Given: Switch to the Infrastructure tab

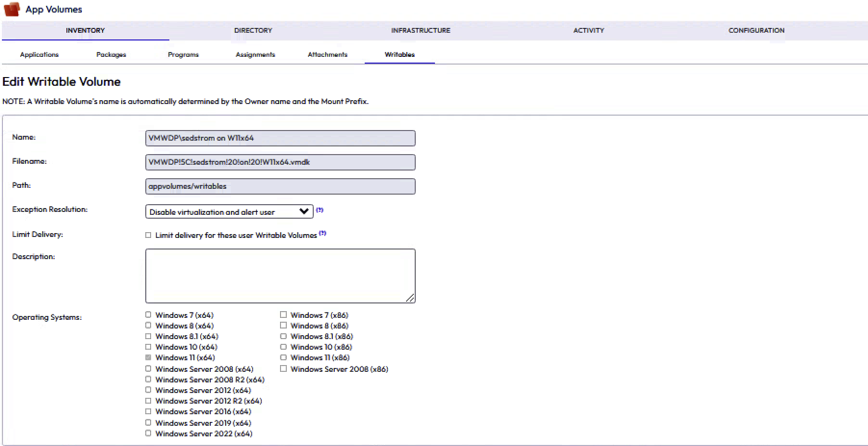Looking at the screenshot, I should coord(421,30).
